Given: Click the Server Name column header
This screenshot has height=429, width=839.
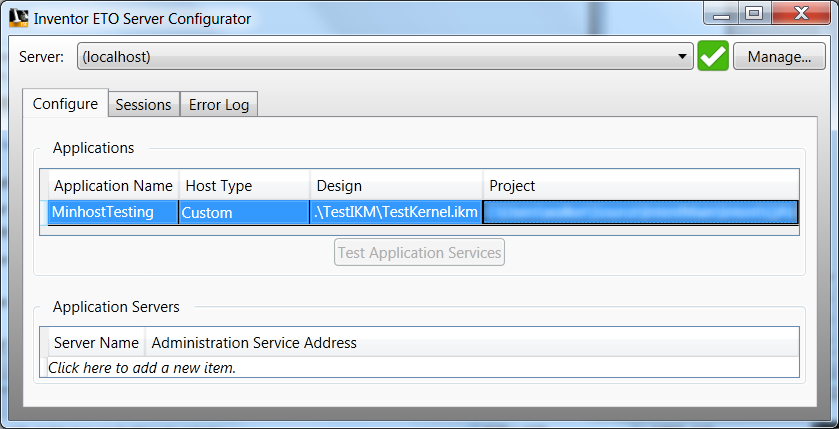Looking at the screenshot, I should point(96,343).
